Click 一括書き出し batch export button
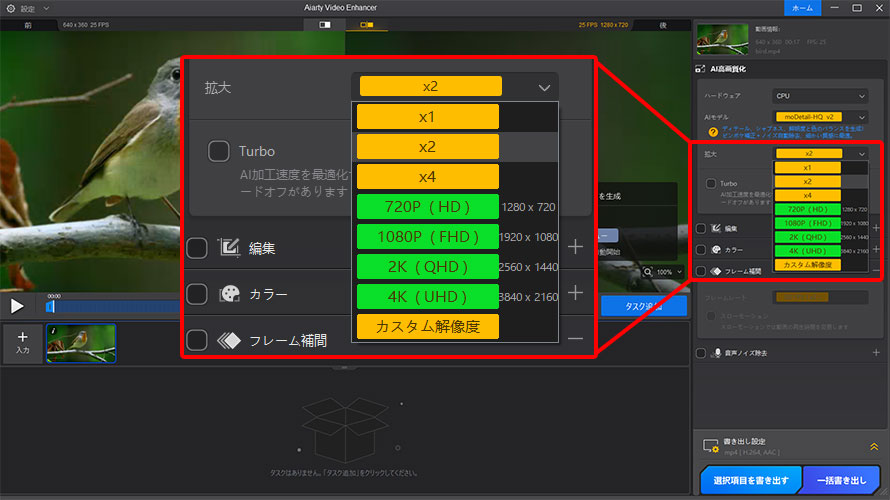Viewport: 890px width, 500px height. click(x=842, y=480)
